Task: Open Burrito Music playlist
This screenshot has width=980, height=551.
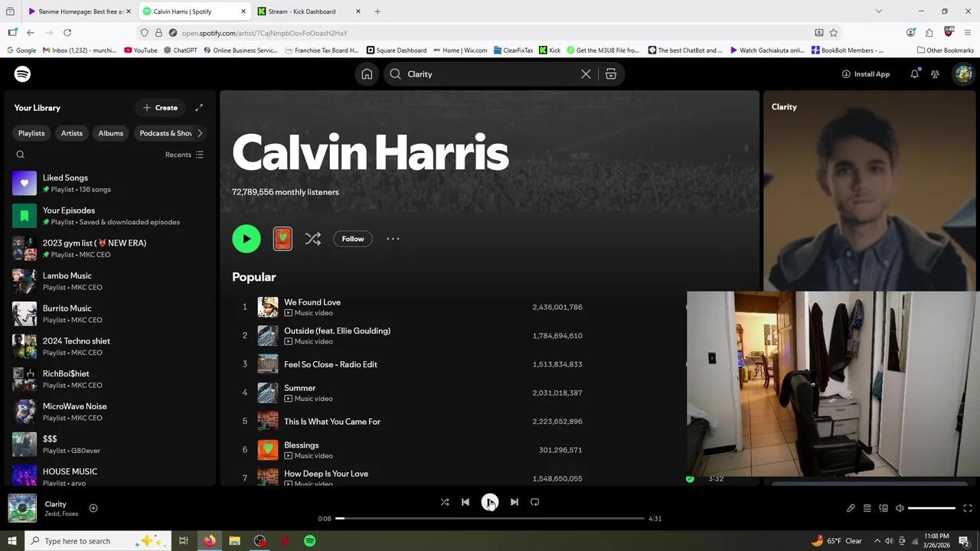Action: [x=110, y=314]
